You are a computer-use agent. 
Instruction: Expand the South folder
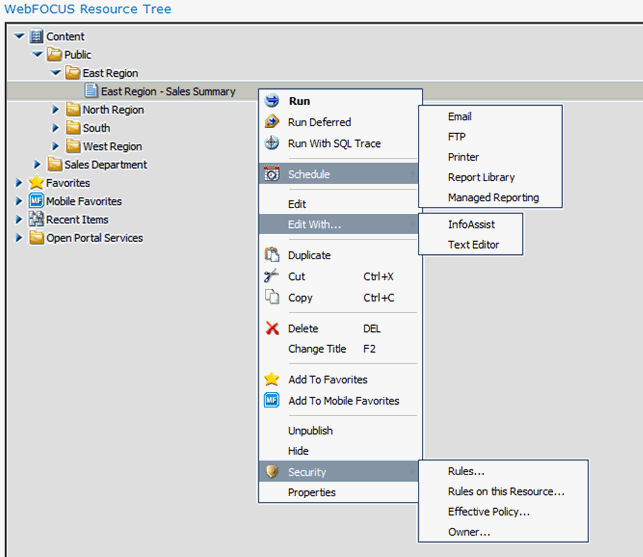56,128
